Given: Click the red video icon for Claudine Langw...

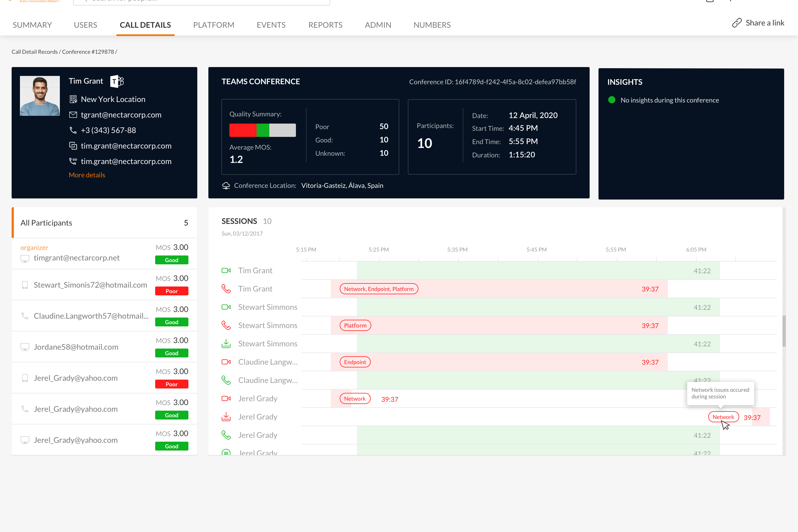Looking at the screenshot, I should [x=226, y=362].
